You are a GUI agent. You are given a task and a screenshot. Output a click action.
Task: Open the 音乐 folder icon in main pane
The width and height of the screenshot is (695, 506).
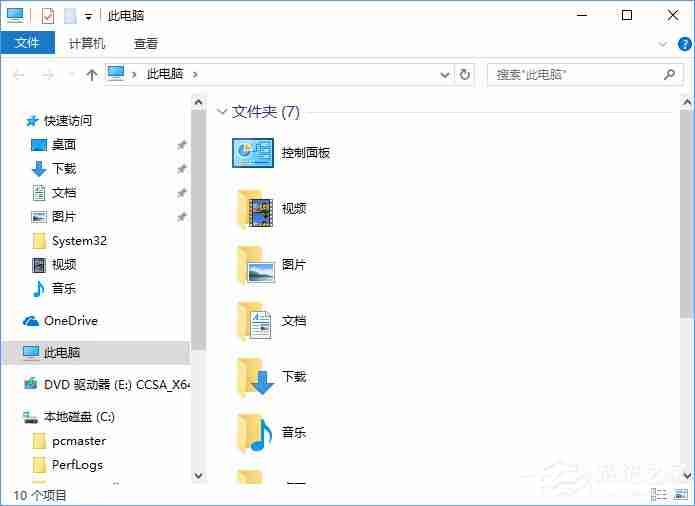[x=254, y=433]
